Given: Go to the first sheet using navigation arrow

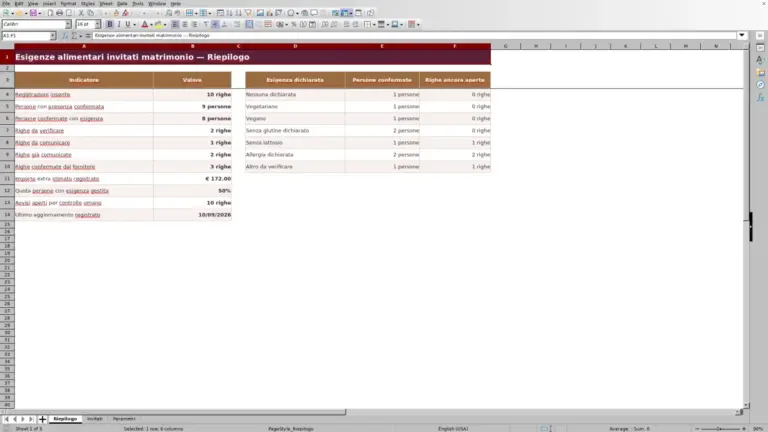Looking at the screenshot, I should click(x=6, y=419).
